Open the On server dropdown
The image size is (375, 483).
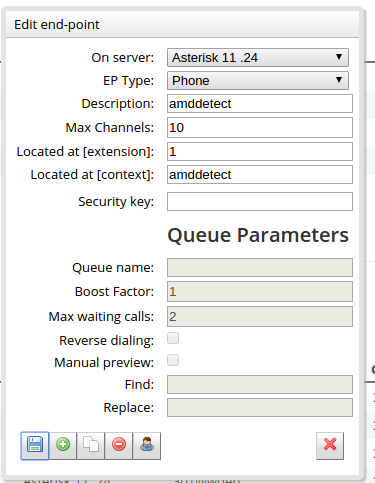click(x=258, y=58)
